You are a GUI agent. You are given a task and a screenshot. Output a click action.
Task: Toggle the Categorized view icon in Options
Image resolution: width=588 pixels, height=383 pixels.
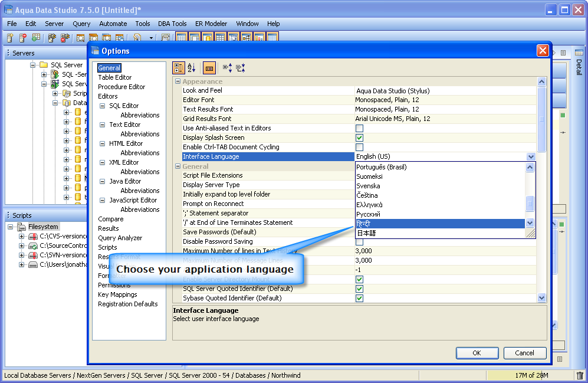179,68
